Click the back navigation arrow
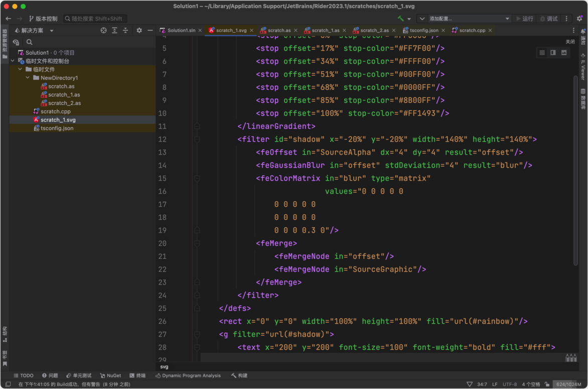The height and width of the screenshot is (389, 588). 8,19
